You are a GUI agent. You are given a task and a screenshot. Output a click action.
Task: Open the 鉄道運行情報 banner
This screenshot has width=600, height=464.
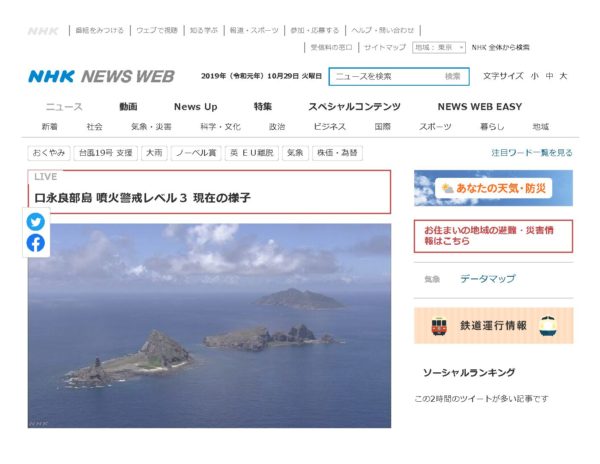(494, 326)
